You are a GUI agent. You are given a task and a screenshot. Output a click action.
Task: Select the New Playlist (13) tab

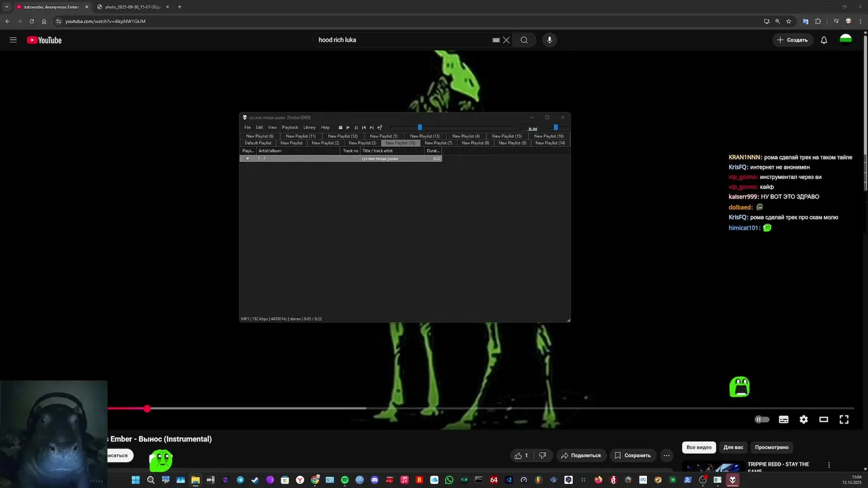425,136
